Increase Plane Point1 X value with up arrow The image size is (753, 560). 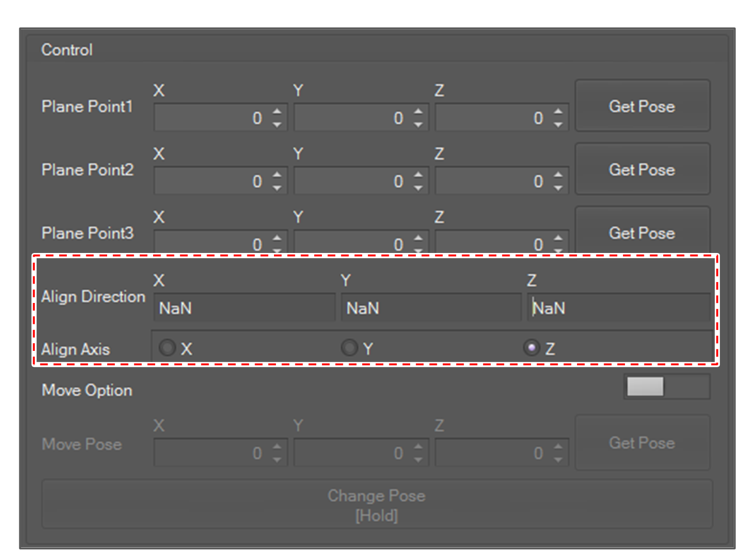(277, 111)
